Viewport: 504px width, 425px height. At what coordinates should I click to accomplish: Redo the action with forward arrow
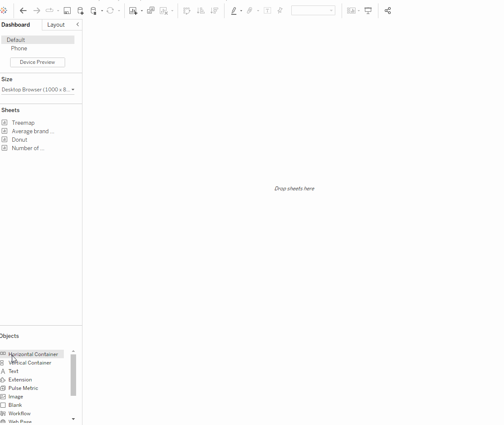(37, 11)
